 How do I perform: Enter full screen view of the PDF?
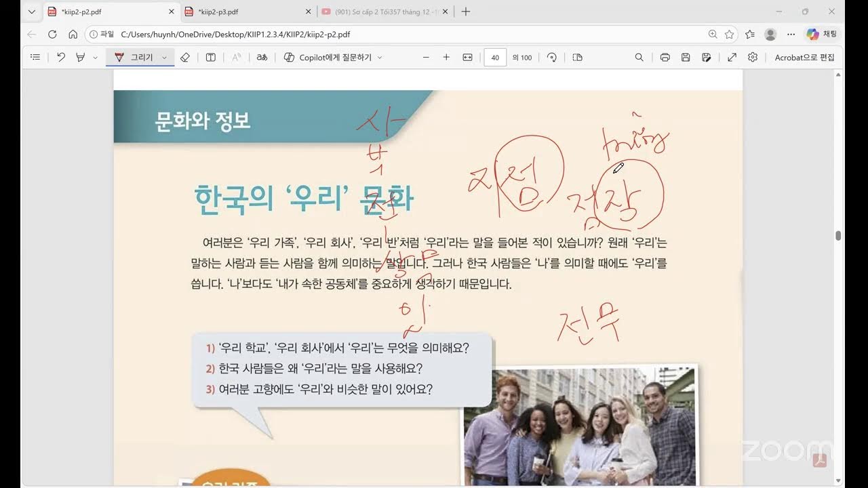click(732, 58)
